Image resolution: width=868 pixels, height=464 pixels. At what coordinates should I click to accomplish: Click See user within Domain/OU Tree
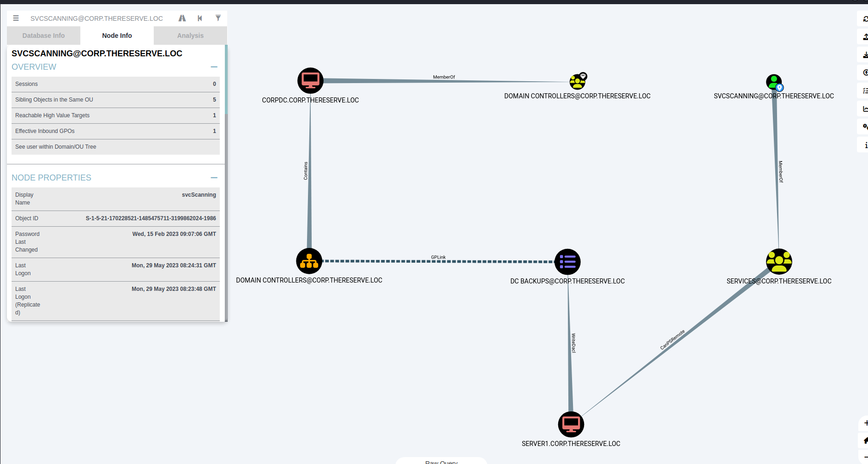click(115, 147)
